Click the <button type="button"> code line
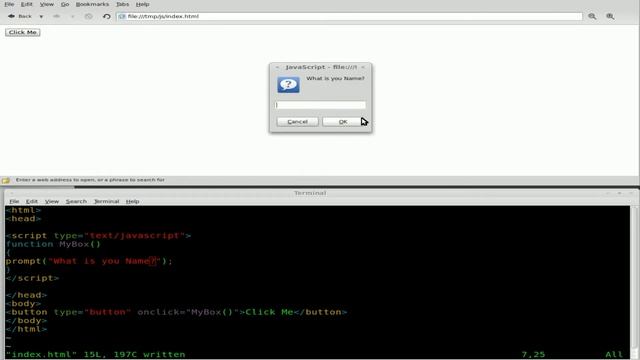 [x=176, y=312]
